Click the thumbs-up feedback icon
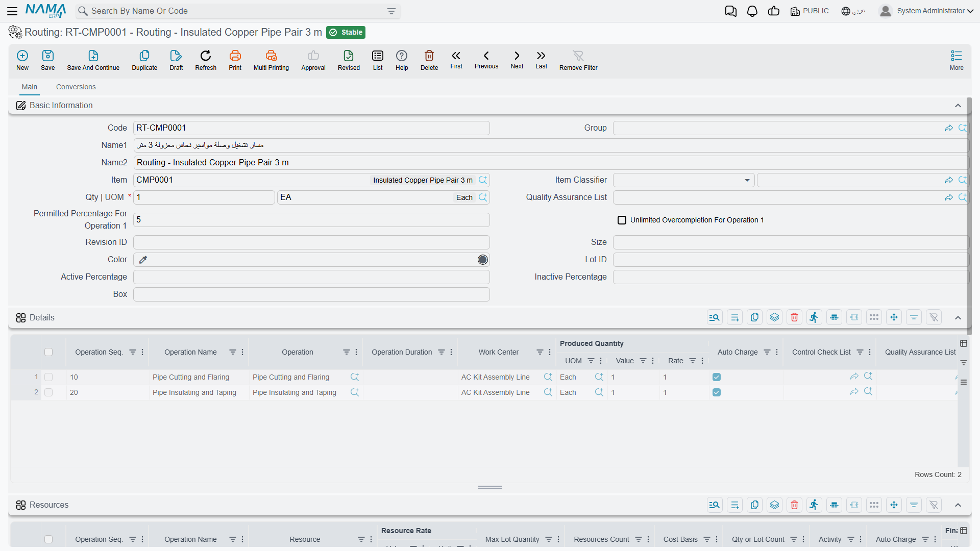 tap(774, 11)
